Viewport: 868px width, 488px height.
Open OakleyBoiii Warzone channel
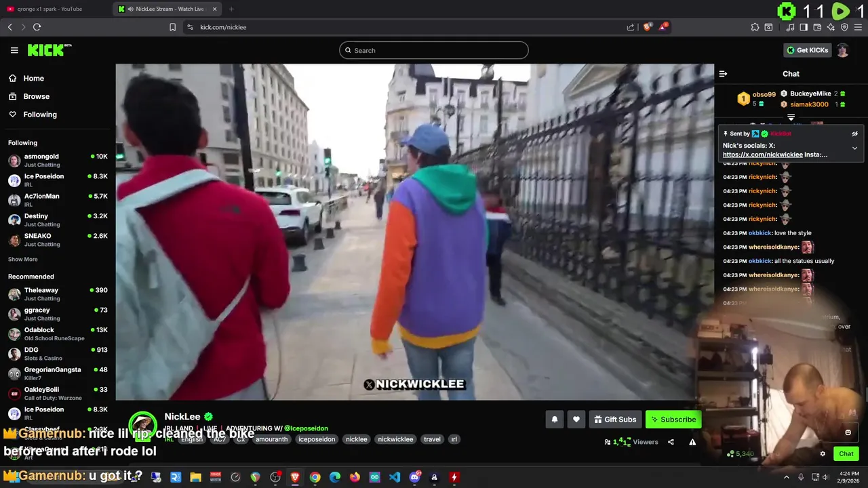[x=58, y=393]
